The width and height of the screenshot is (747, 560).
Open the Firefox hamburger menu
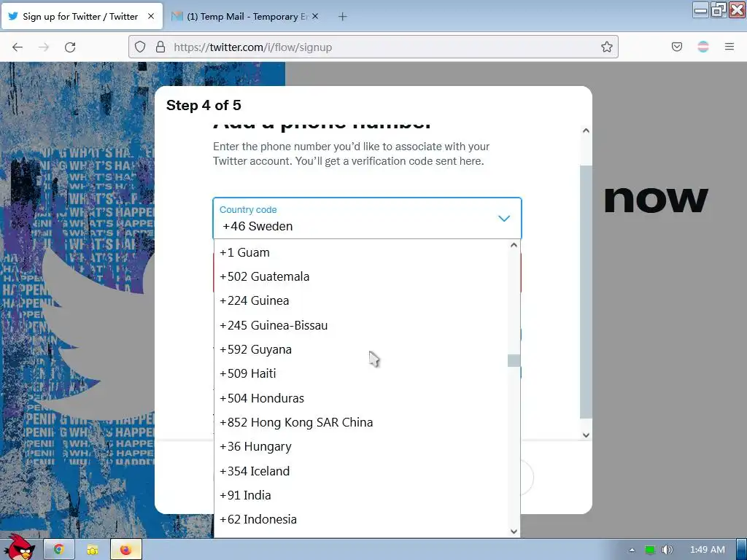tap(729, 47)
